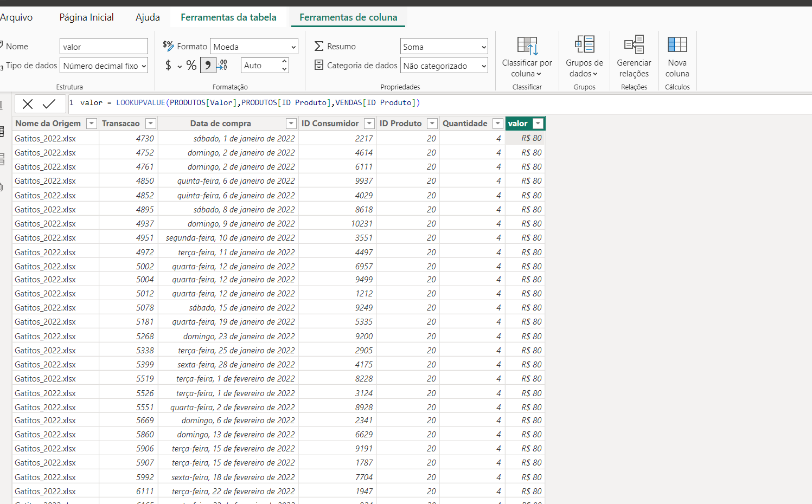Select Ferramentas de coluna tab

click(x=348, y=17)
